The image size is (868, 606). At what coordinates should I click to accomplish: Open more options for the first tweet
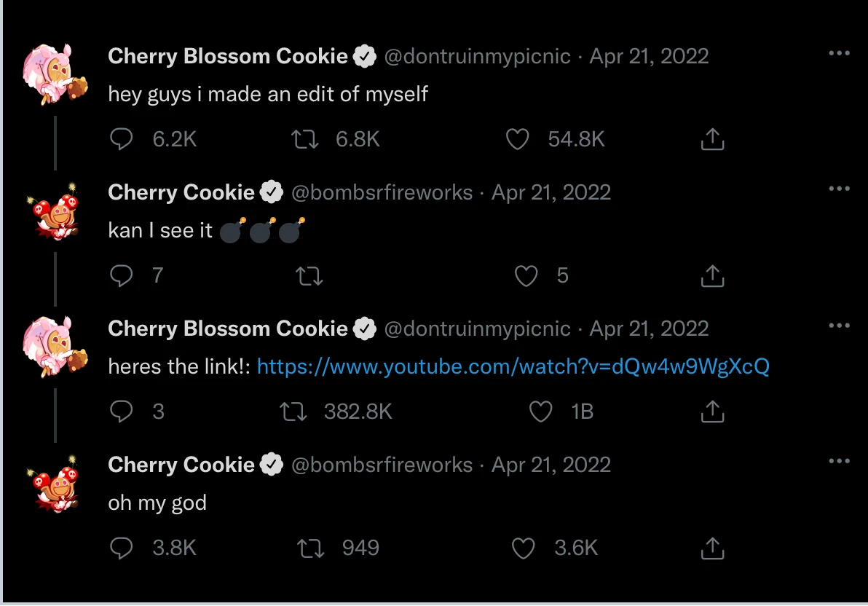coord(839,53)
